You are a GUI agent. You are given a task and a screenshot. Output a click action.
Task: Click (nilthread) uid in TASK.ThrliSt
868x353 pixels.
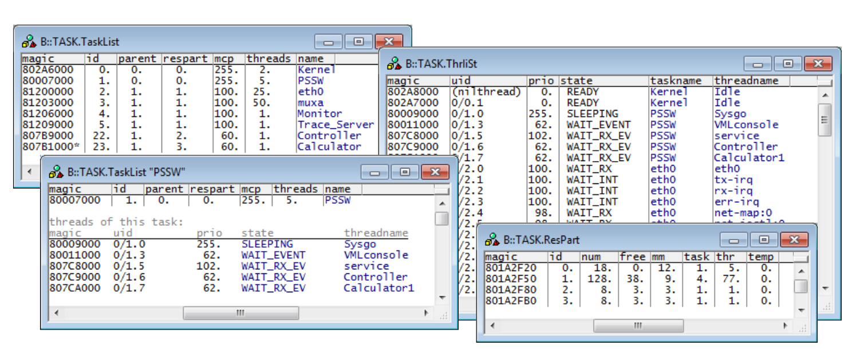[x=486, y=92]
